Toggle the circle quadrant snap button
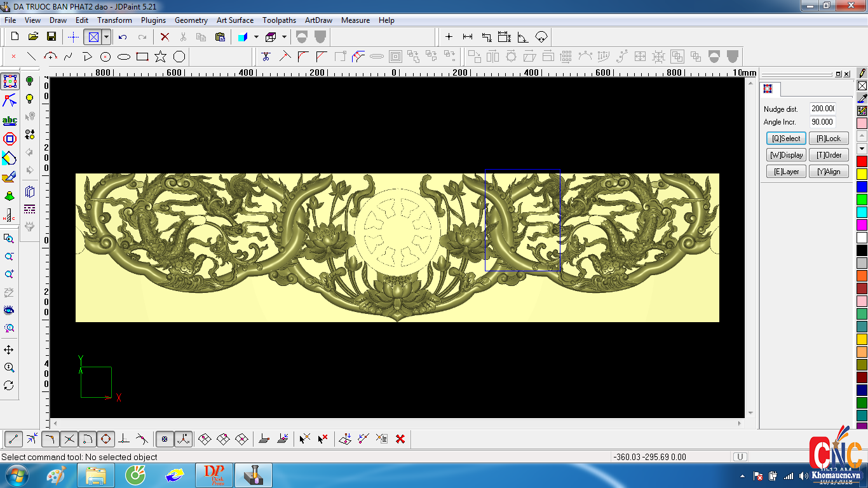Image resolution: width=868 pixels, height=488 pixels. point(105,438)
